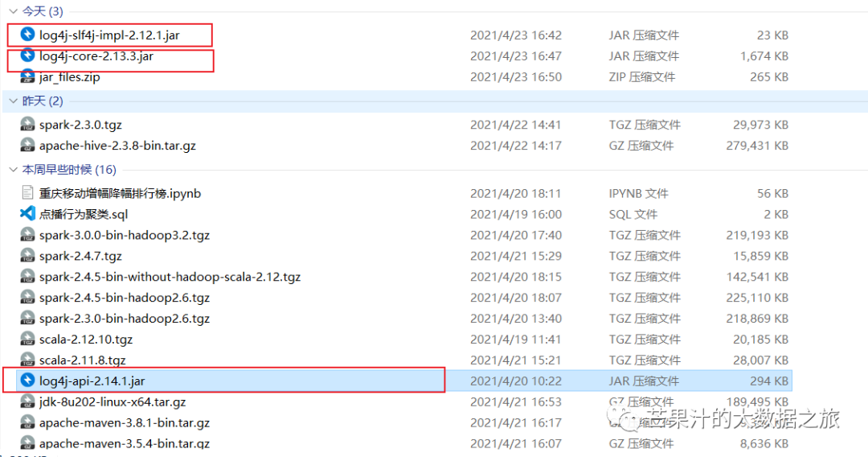The width and height of the screenshot is (868, 457).
Task: Click the ZIP 压缩文件 type cell
Action: [x=642, y=77]
